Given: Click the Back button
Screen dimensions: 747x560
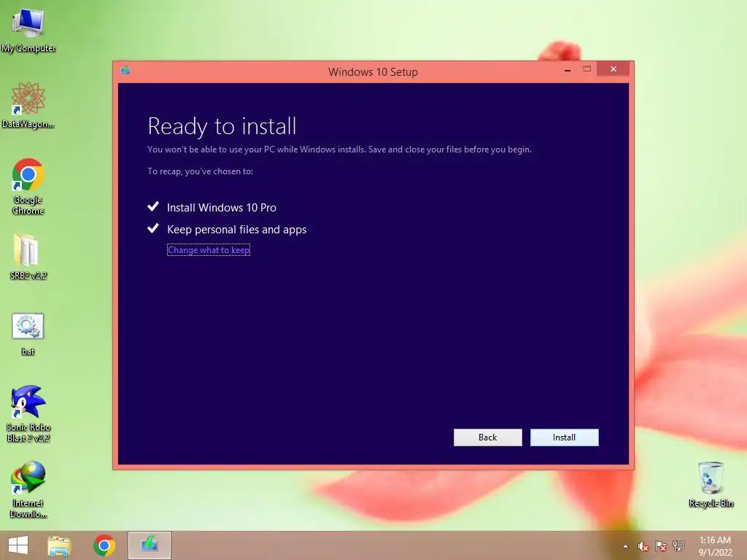Looking at the screenshot, I should click(x=487, y=437).
